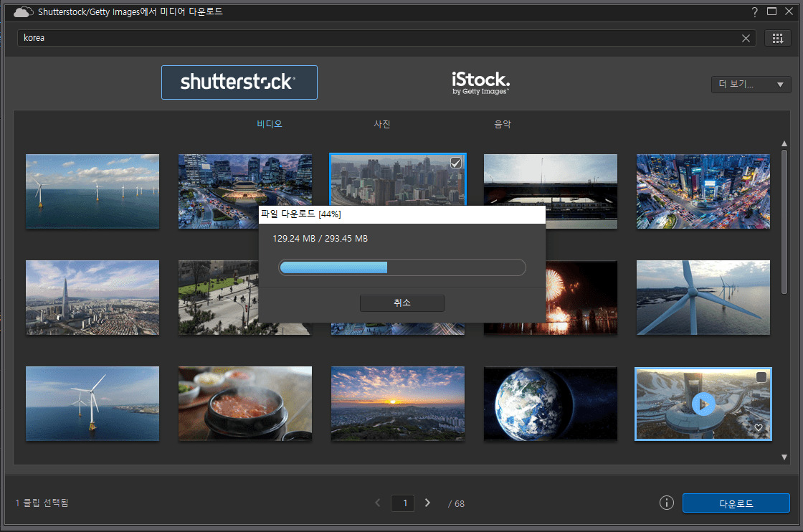The image size is (803, 532).
Task: Expand the 더 보기 dropdown
Action: 751,85
